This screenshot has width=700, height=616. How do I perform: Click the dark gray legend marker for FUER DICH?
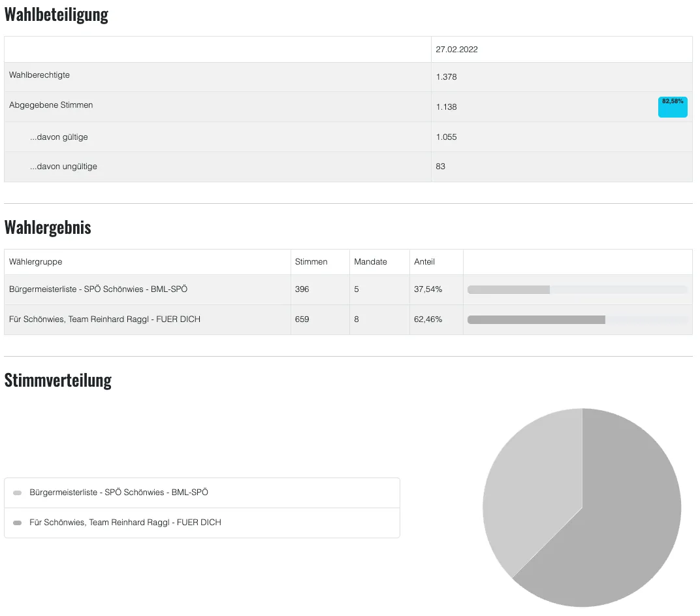pyautogui.click(x=18, y=523)
